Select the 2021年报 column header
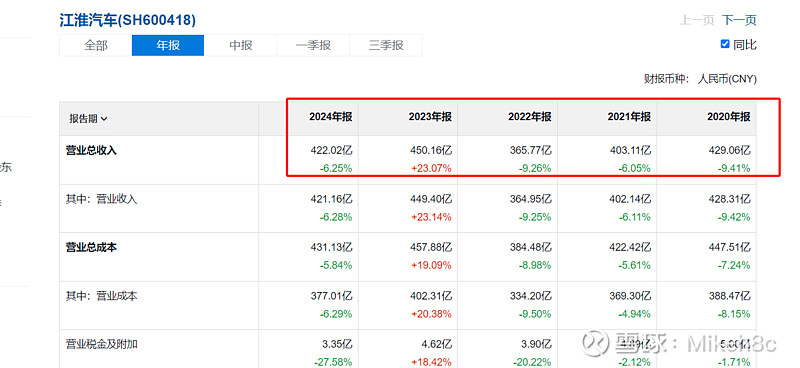This screenshot has height=368, width=800. [629, 117]
